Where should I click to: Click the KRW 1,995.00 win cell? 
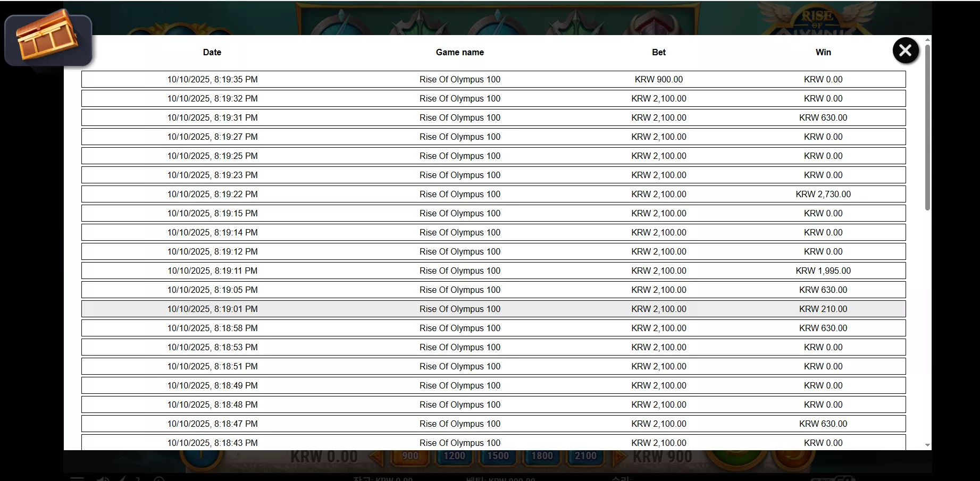(x=823, y=271)
